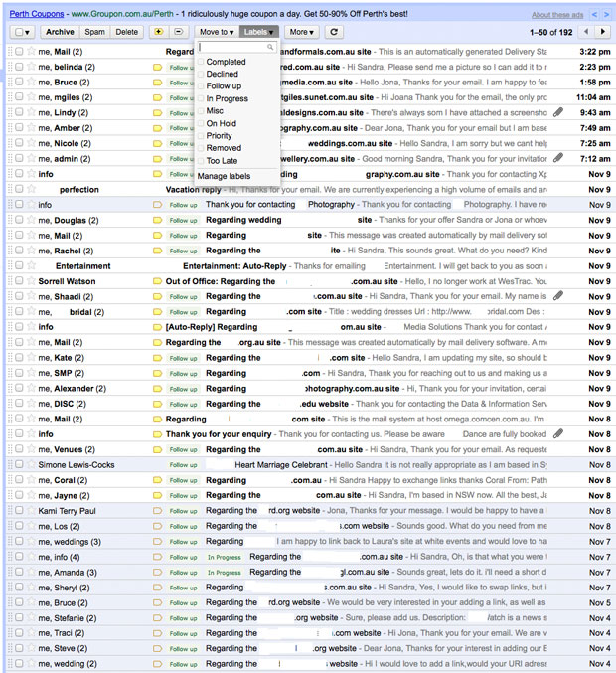Viewport: 616px width, 673px height.
Task: Choose Manage labels in the labels menu
Action: coord(225,175)
